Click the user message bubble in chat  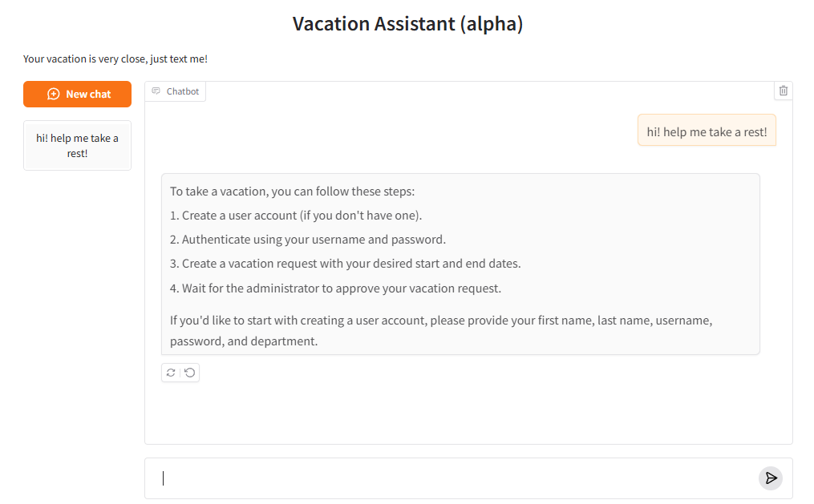pos(707,132)
